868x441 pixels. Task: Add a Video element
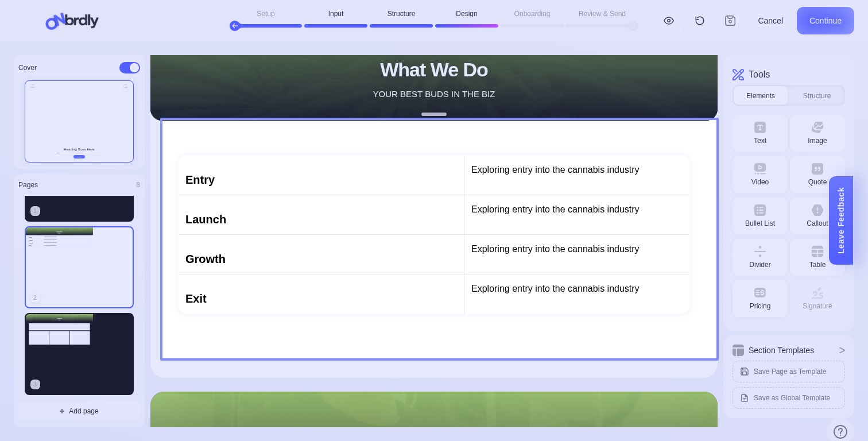(759, 175)
